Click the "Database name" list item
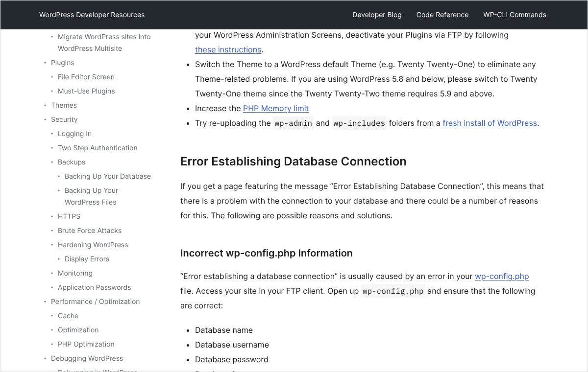588x372 pixels. click(224, 330)
